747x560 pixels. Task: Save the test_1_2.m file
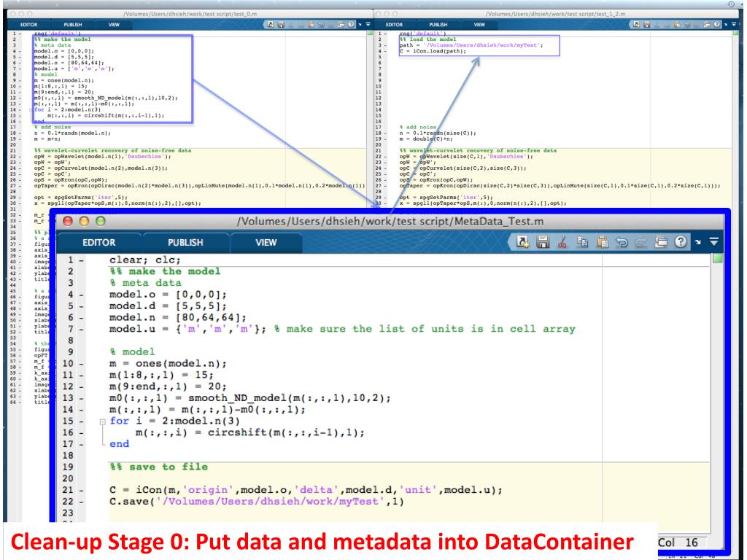(x=647, y=24)
